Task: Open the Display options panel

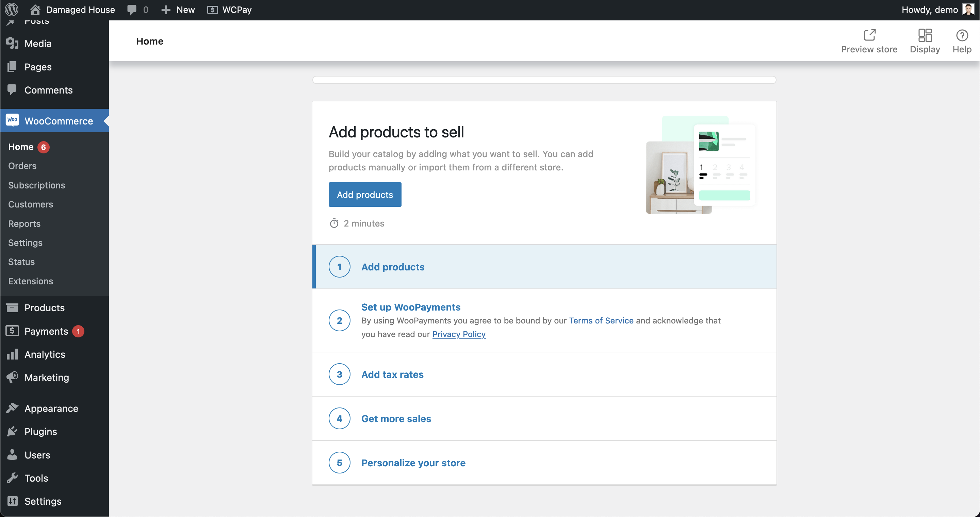Action: pyautogui.click(x=925, y=35)
